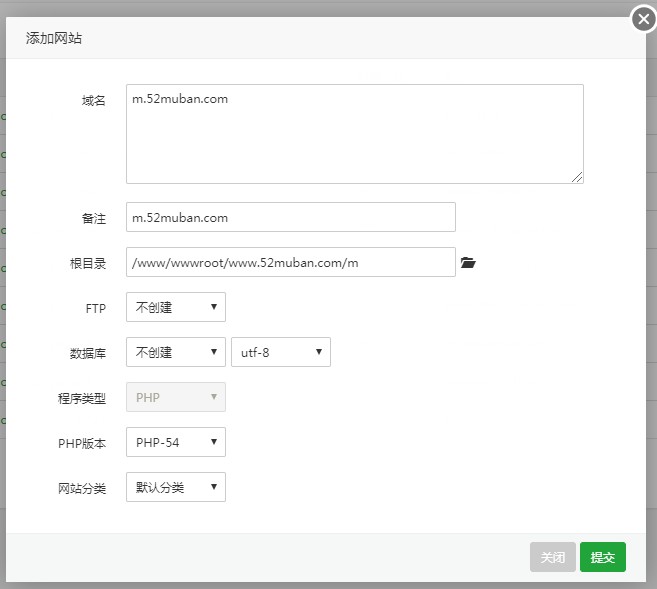Open the database creation dropdown

[176, 352]
